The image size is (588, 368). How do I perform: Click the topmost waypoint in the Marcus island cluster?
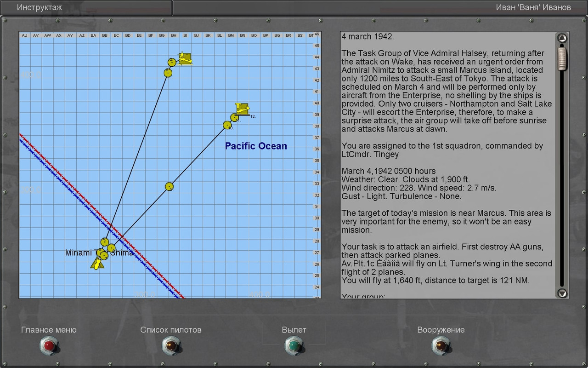104,242
